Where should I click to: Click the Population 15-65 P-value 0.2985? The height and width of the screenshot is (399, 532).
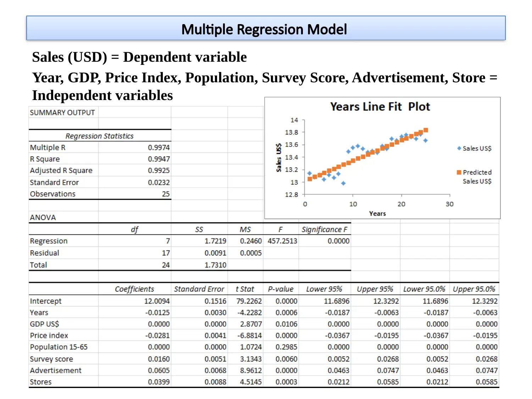[286, 347]
